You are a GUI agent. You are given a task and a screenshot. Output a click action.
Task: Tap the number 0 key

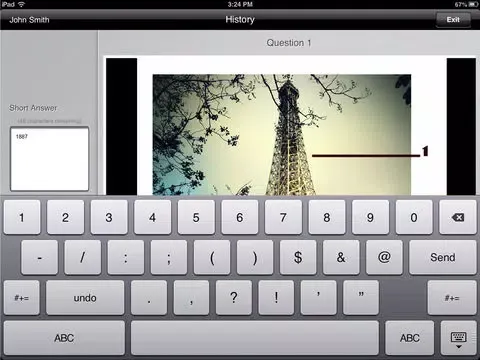414,217
